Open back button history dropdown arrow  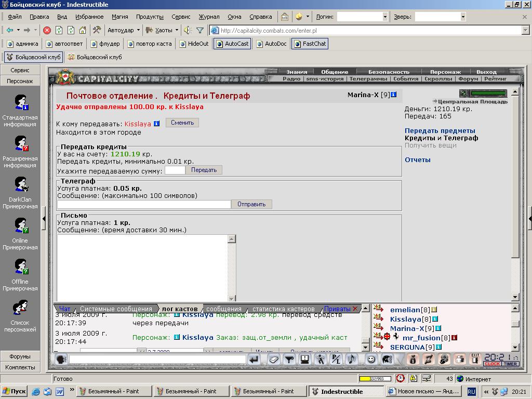pos(18,30)
